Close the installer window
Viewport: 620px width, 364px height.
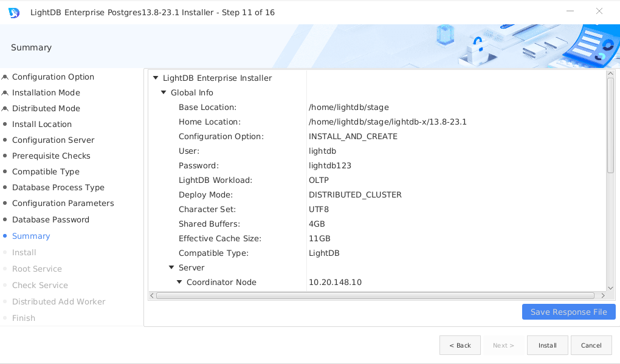[x=599, y=11]
